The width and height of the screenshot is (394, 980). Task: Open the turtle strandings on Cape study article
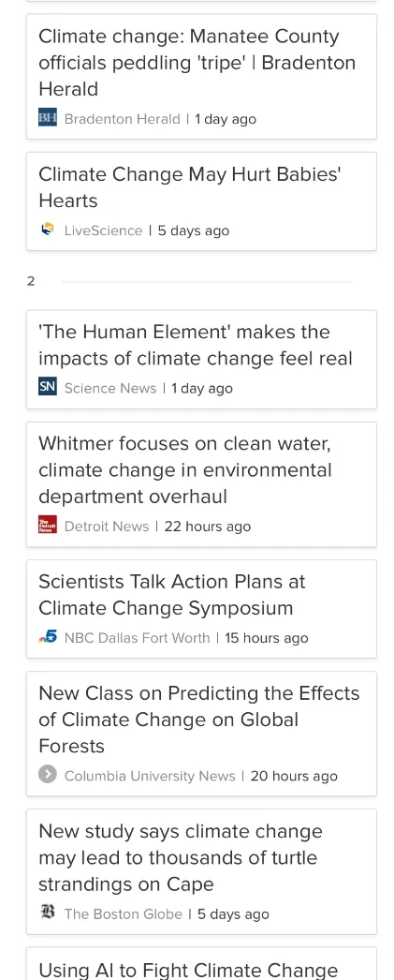pyautogui.click(x=201, y=872)
